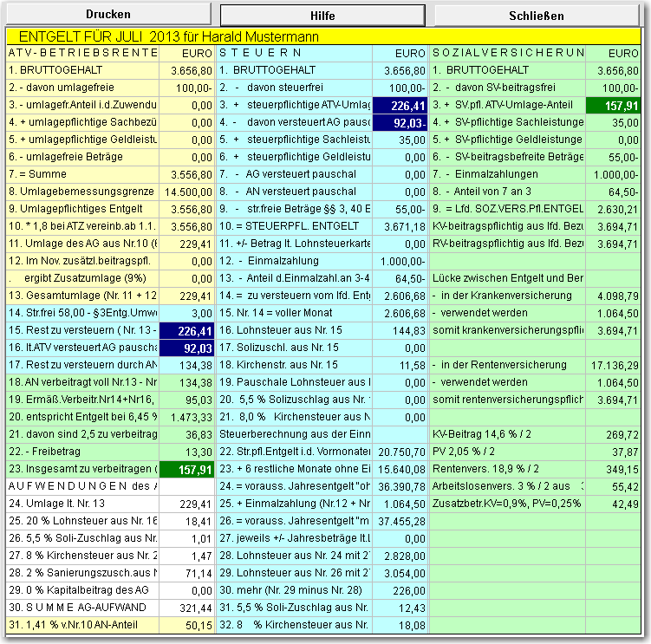651x644 pixels.
Task: Select the highlighted 226,41 cell in Steuern row 3
Action: click(x=400, y=106)
